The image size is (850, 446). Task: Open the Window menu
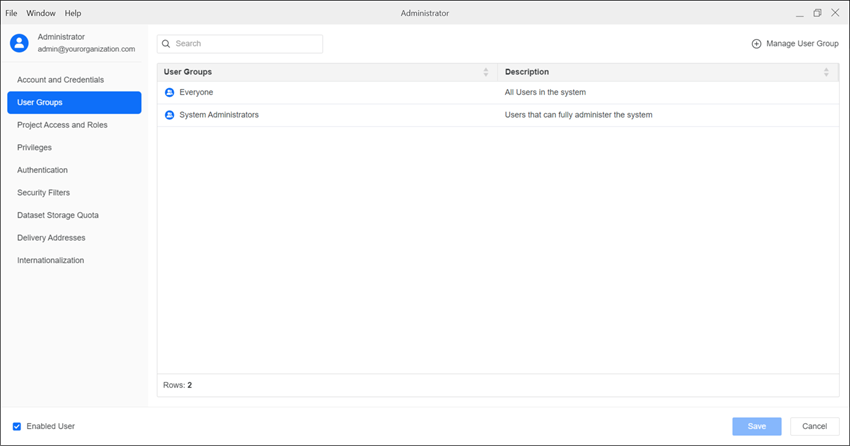(41, 13)
